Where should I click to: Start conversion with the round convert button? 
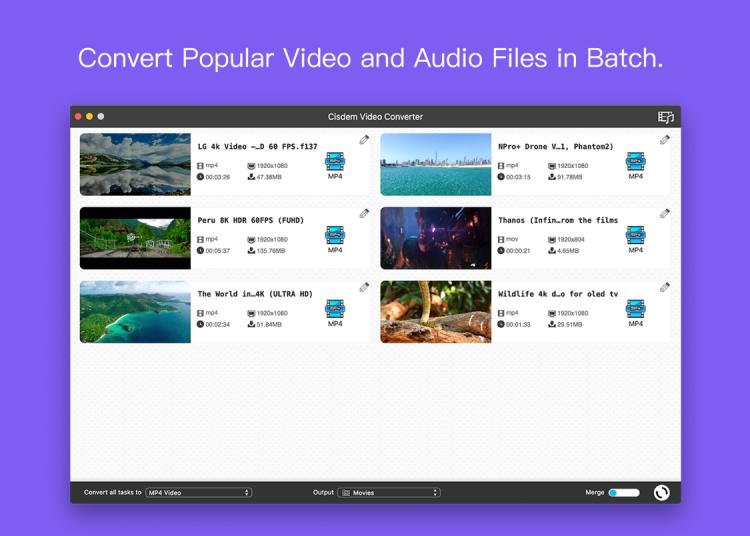[x=661, y=492]
